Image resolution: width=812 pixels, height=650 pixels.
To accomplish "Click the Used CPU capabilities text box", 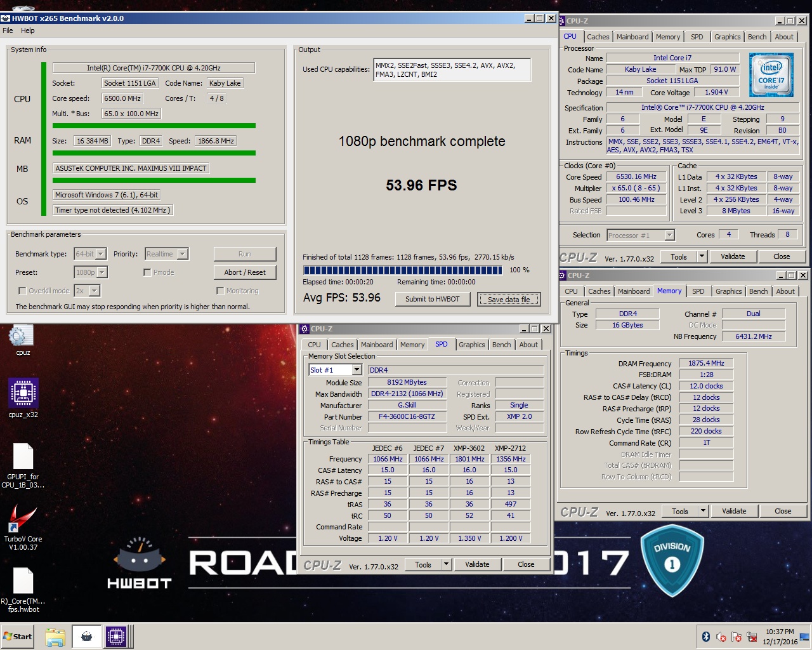I will [452, 70].
